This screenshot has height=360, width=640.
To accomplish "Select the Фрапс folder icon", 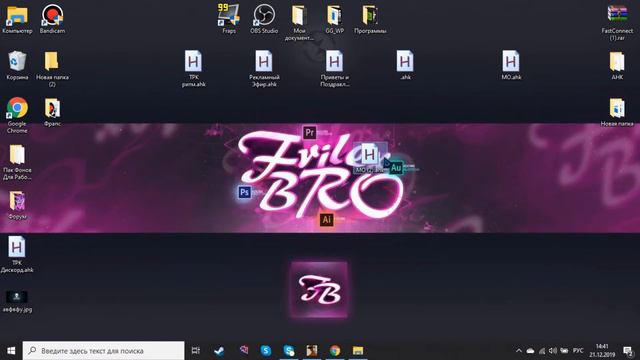I will [52, 112].
